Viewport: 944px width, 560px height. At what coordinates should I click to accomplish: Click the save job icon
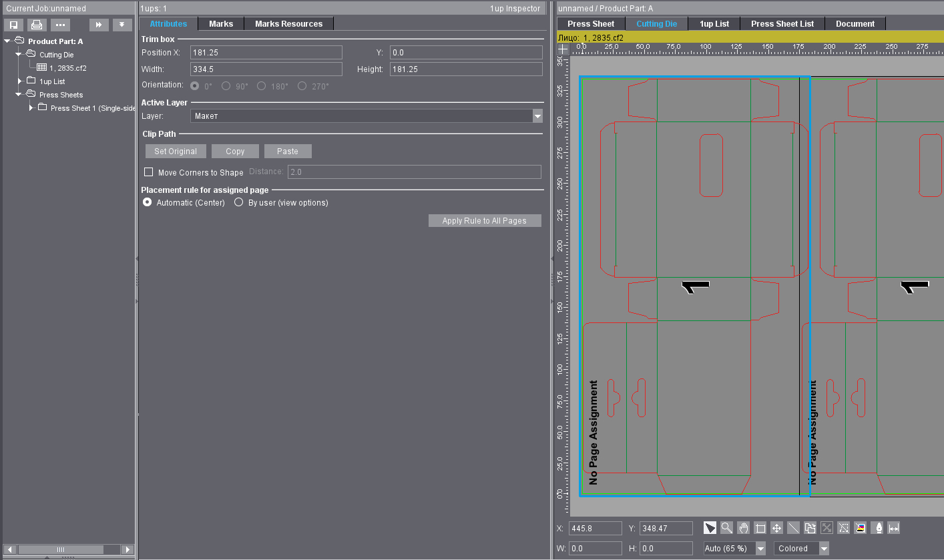point(13,25)
